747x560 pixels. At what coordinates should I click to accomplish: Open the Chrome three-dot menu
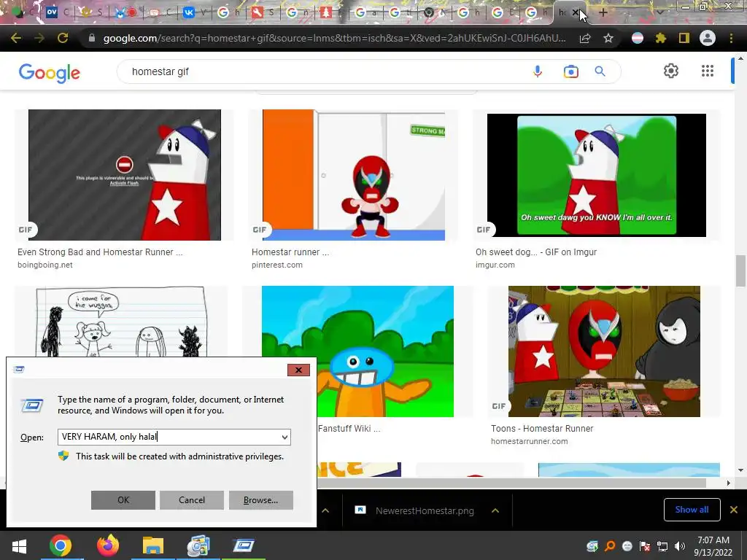(731, 38)
